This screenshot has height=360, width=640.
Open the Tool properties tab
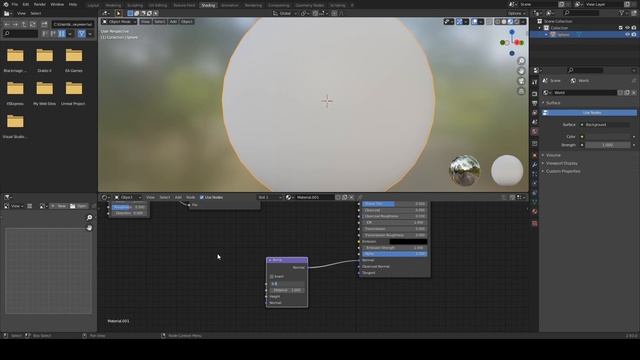[535, 82]
